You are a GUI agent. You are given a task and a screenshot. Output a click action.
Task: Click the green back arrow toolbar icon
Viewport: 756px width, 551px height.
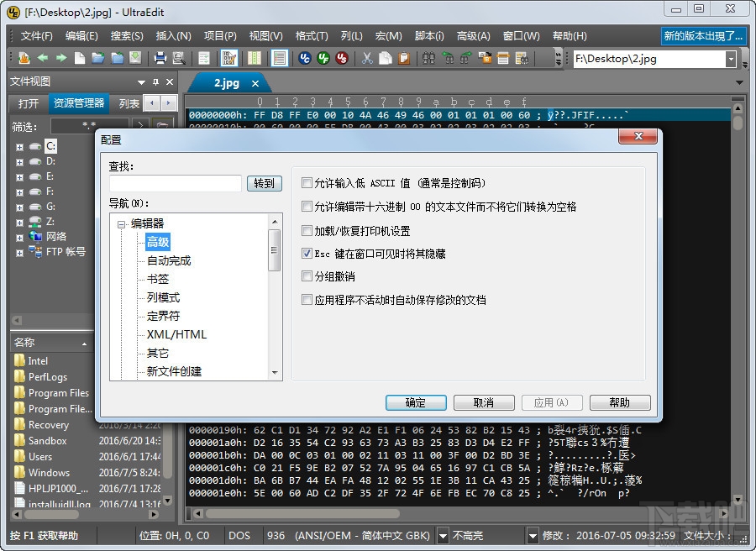(x=43, y=58)
